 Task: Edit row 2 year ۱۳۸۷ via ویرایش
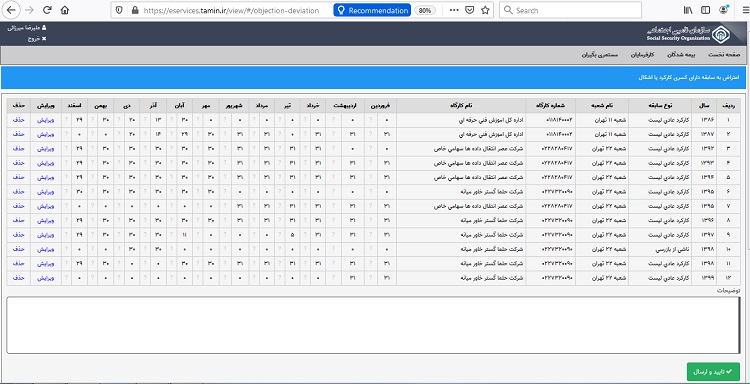(x=45, y=134)
